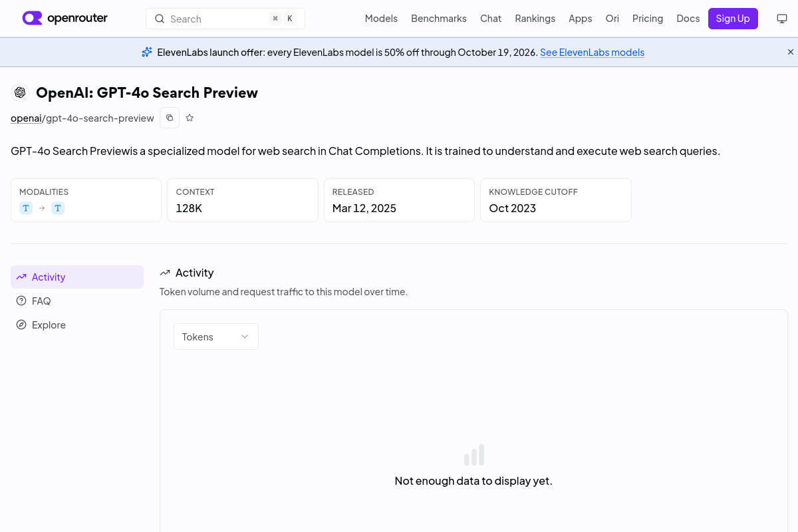Dismiss the ElevenLabs banner with X
Screen dimensions: 798x532
coord(791,52)
